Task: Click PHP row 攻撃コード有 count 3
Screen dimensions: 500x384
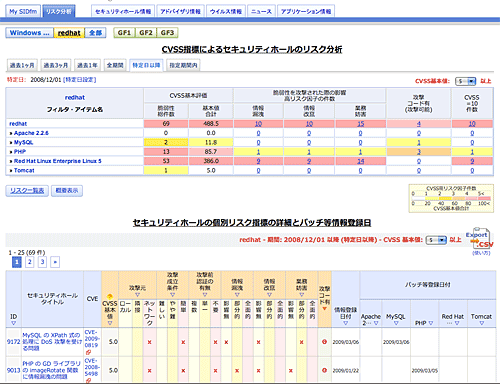Action: (419, 152)
